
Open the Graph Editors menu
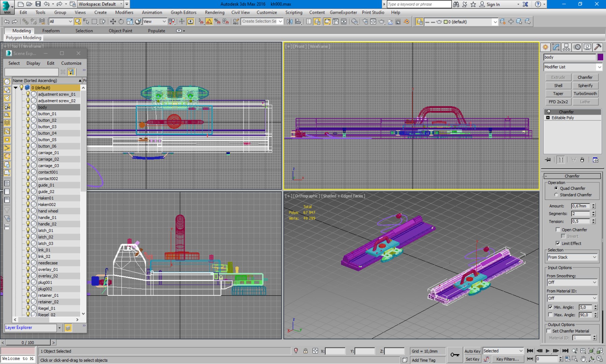click(183, 12)
